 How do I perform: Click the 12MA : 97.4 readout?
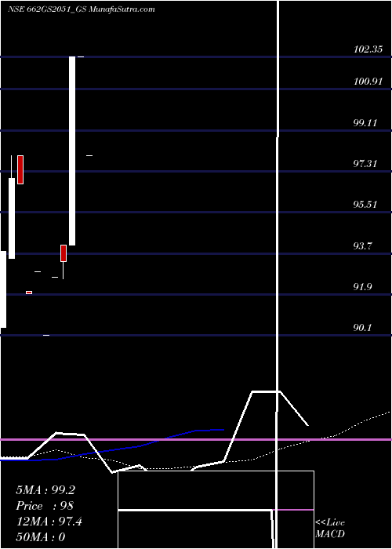click(49, 522)
